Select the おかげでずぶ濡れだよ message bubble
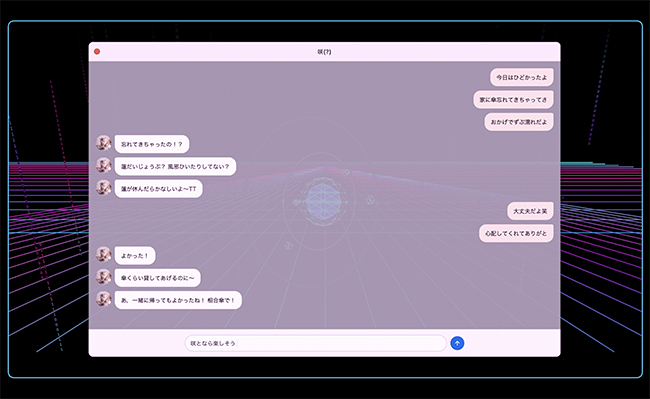 coord(519,122)
